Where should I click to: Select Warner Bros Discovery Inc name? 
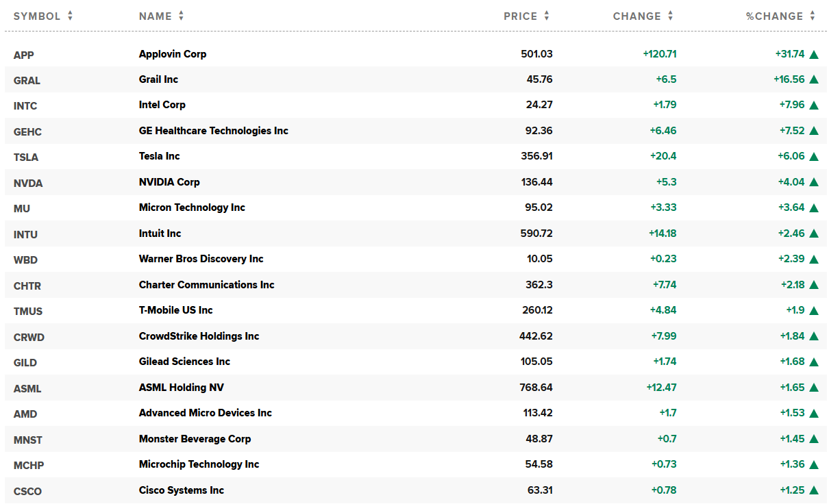tap(201, 259)
